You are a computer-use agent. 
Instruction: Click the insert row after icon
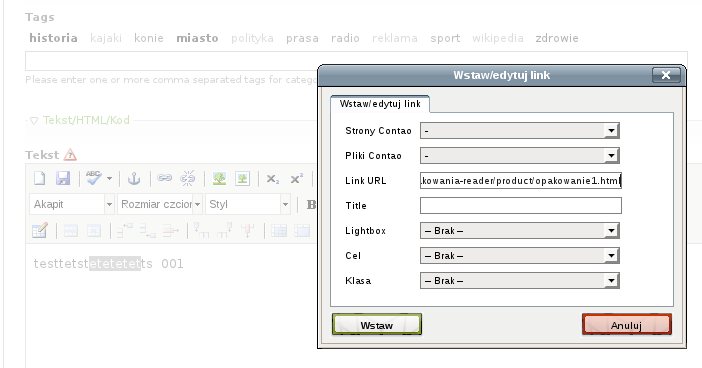click(147, 231)
